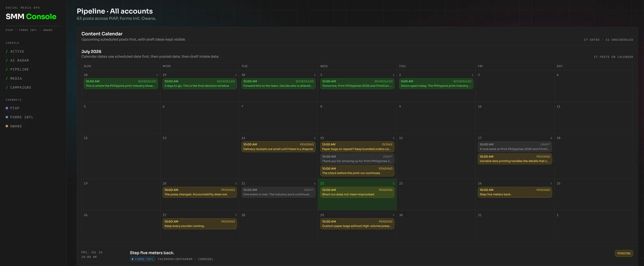644x266 pixels.
Task: Select the July 31 calendar cell
Action: coord(515,226)
